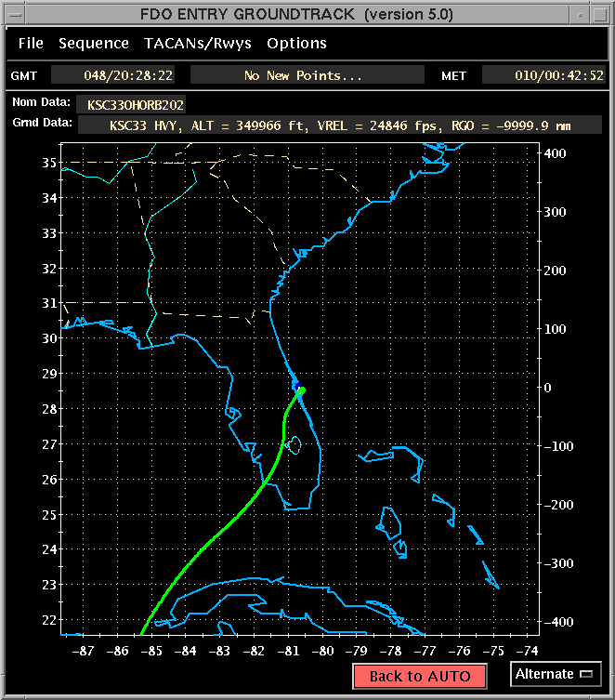This screenshot has height=700, width=615.
Task: Click the GMT time field 048/20:28:22
Action: (x=112, y=75)
